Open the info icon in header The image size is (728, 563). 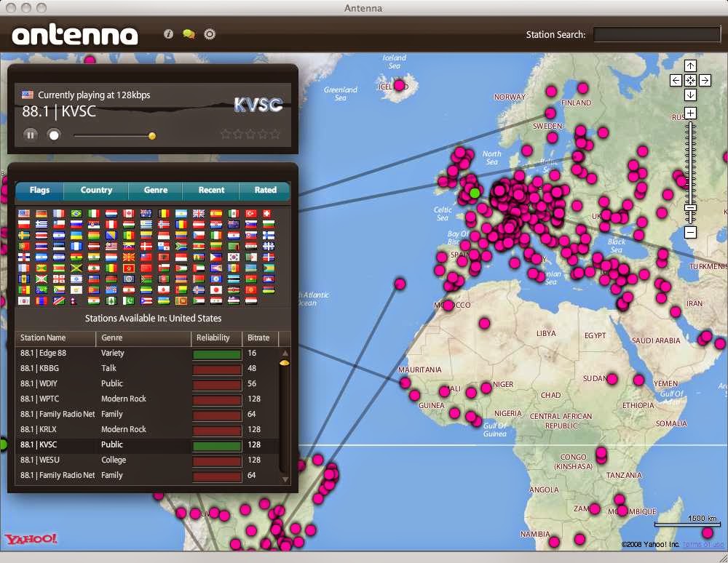[168, 34]
